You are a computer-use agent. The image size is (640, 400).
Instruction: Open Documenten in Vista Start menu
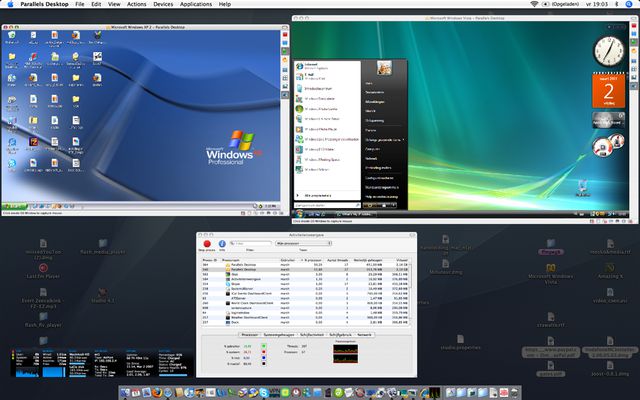click(x=374, y=92)
